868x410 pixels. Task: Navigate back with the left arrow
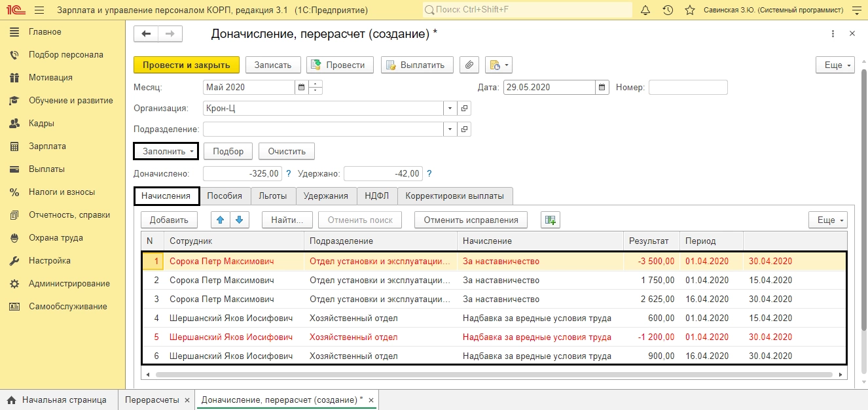(146, 34)
